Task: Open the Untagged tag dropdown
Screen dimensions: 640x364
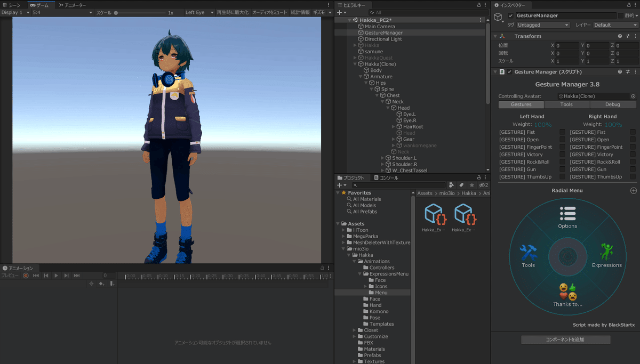Action: [x=543, y=25]
